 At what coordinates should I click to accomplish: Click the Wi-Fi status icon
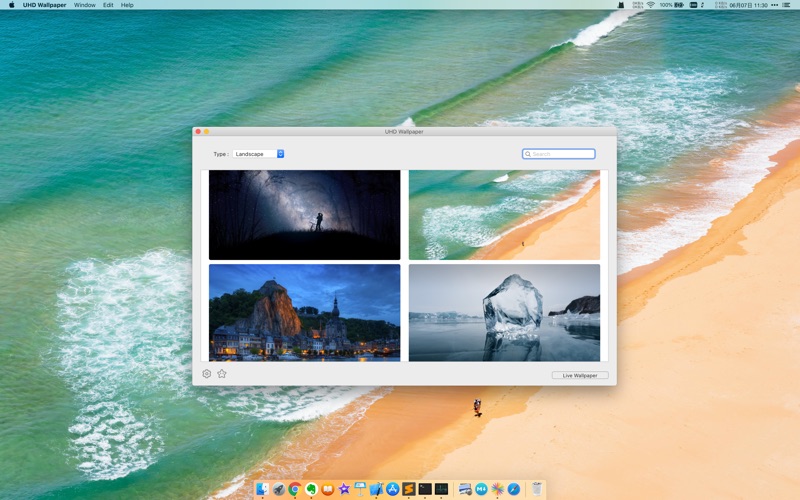point(650,5)
